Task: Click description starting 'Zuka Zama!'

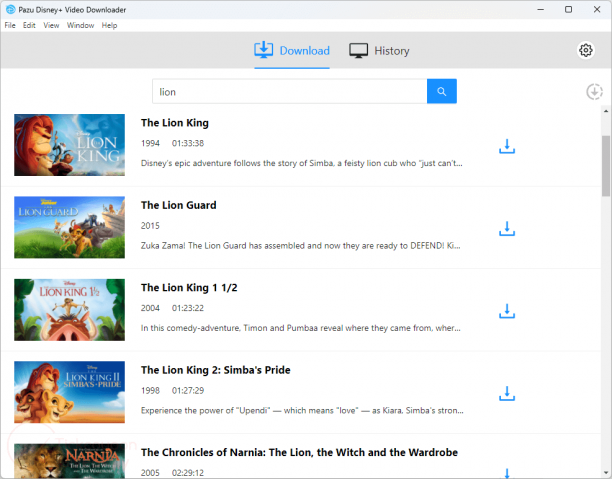Action: click(301, 246)
